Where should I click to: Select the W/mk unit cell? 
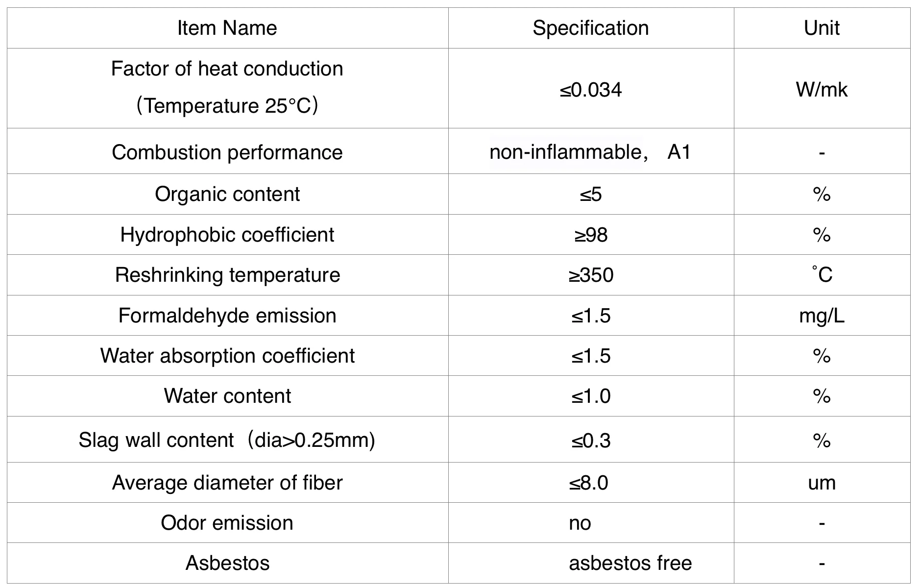click(x=822, y=90)
